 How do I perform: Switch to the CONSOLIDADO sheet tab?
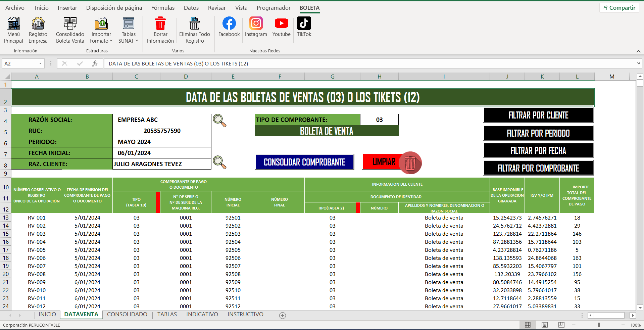(x=127, y=315)
